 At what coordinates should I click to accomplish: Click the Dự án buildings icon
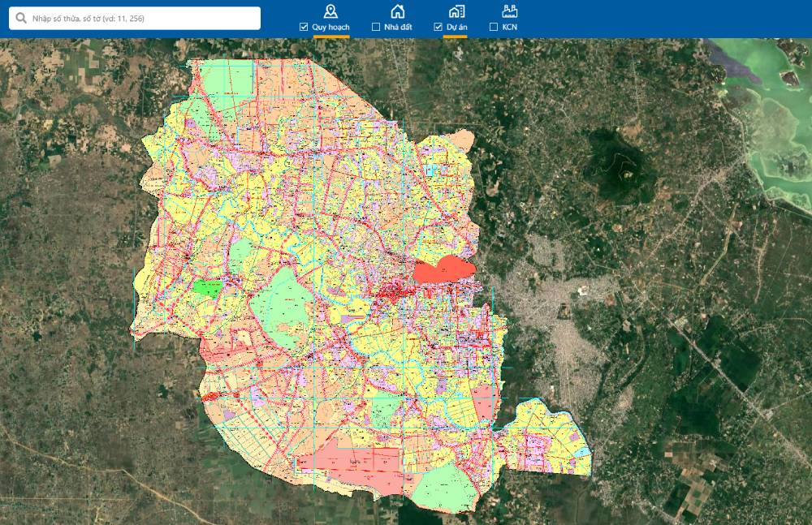pyautogui.click(x=456, y=11)
